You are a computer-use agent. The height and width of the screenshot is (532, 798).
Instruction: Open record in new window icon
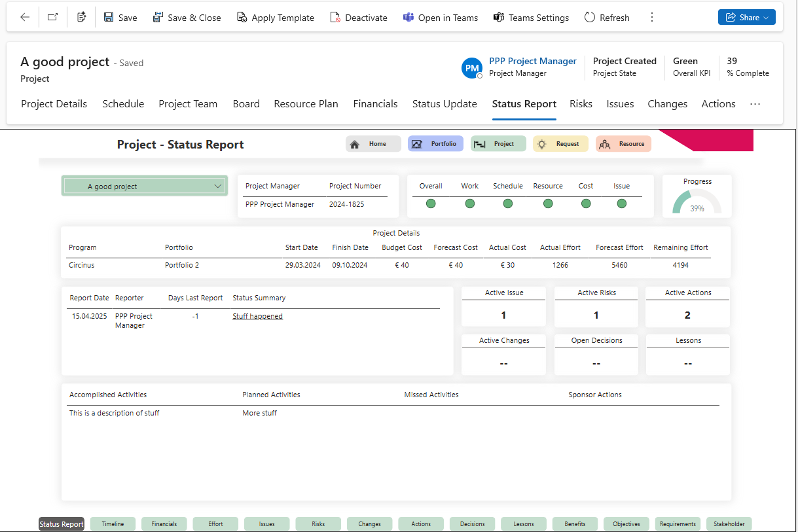tap(52, 18)
